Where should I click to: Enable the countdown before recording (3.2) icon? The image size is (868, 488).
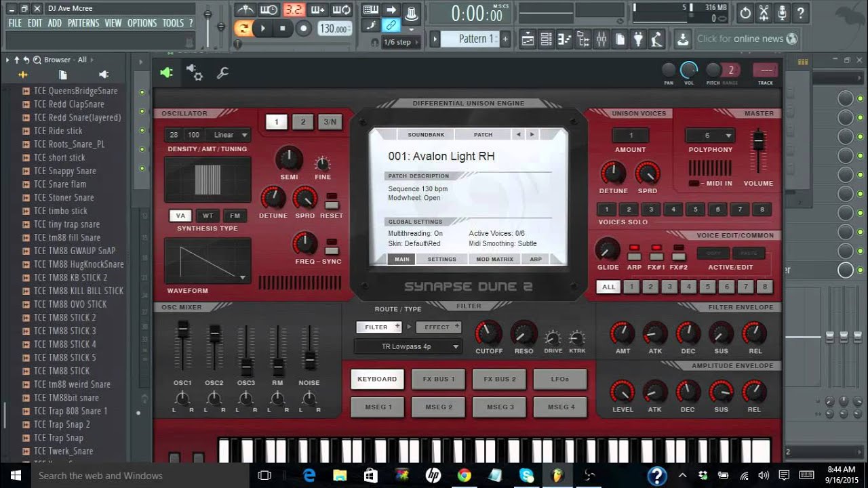coord(294,9)
